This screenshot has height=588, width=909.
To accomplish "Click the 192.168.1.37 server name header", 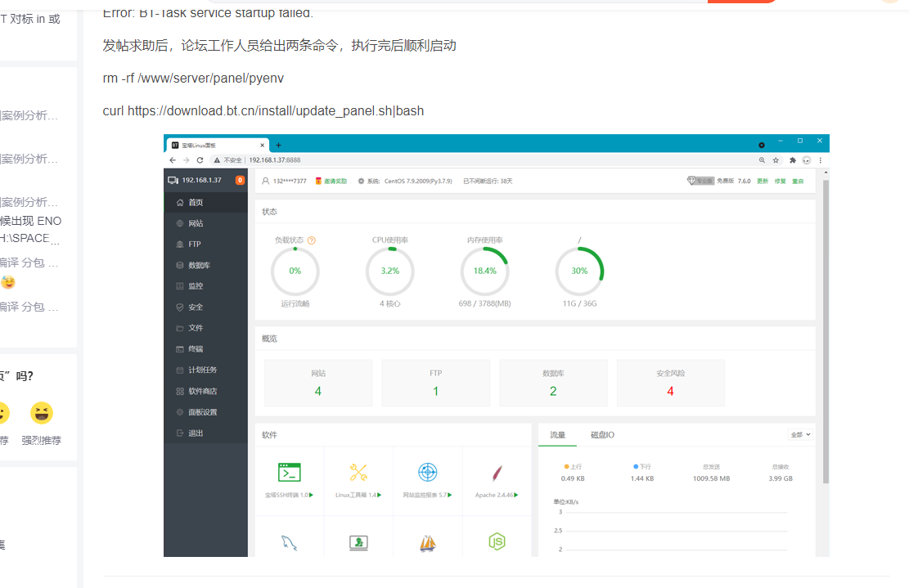I will tap(201, 180).
